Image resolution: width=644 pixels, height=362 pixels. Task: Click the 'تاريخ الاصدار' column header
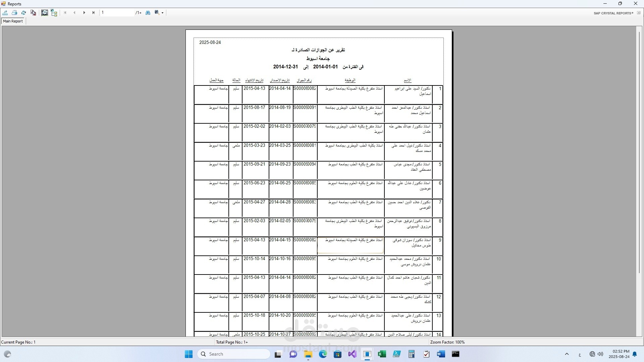coord(280,80)
